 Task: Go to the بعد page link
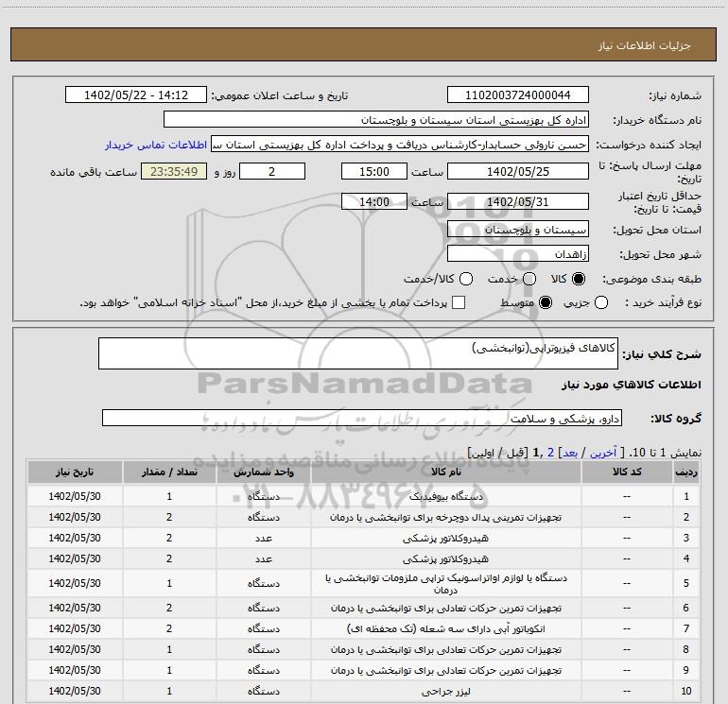tap(570, 453)
